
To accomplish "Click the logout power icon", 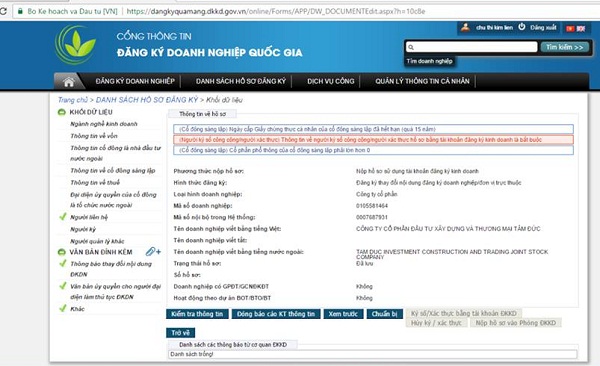I will pyautogui.click(x=522, y=27).
